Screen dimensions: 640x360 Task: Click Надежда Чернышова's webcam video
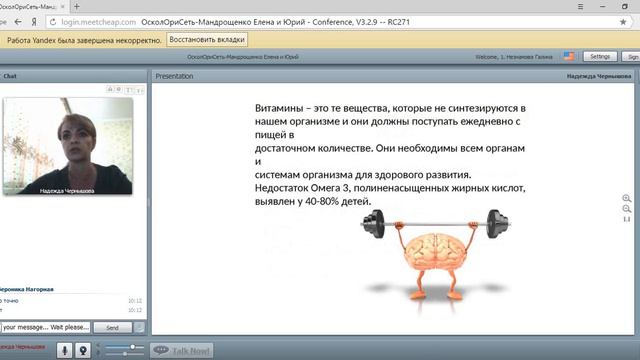(x=68, y=146)
